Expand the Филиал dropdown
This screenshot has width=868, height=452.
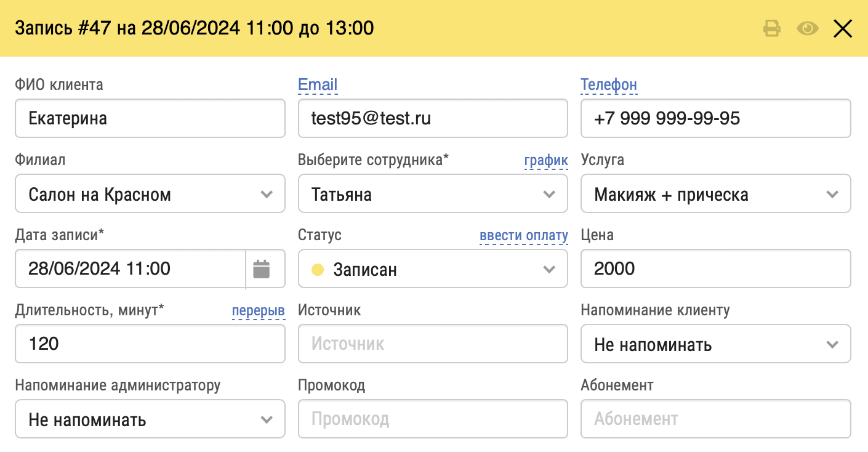[x=150, y=194]
